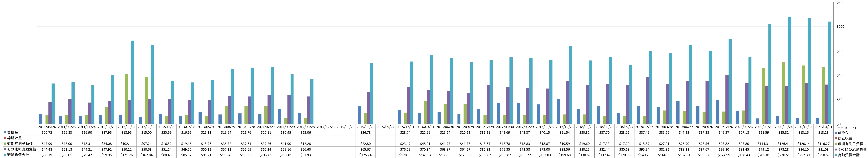Click the 2021/04/01 date column header
868x158 pixels.
pos(824,127)
